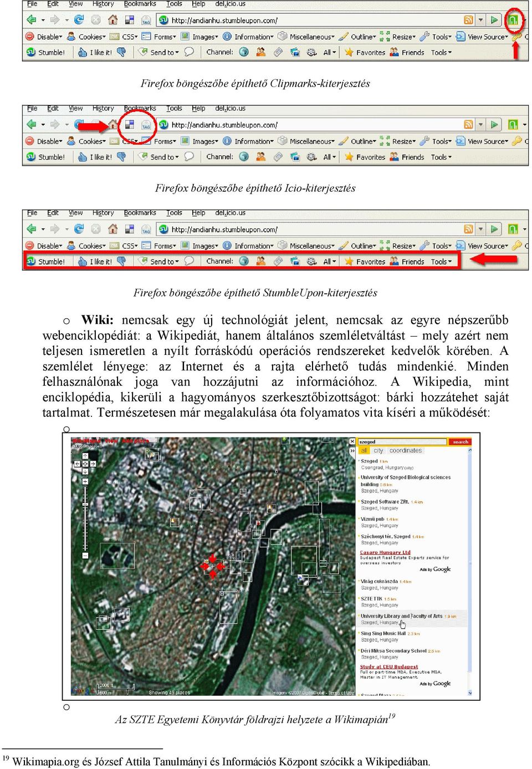Open the Outline dropdown in the Icio screenshot
Viewport: 532px width, 769px height.
pos(358,141)
